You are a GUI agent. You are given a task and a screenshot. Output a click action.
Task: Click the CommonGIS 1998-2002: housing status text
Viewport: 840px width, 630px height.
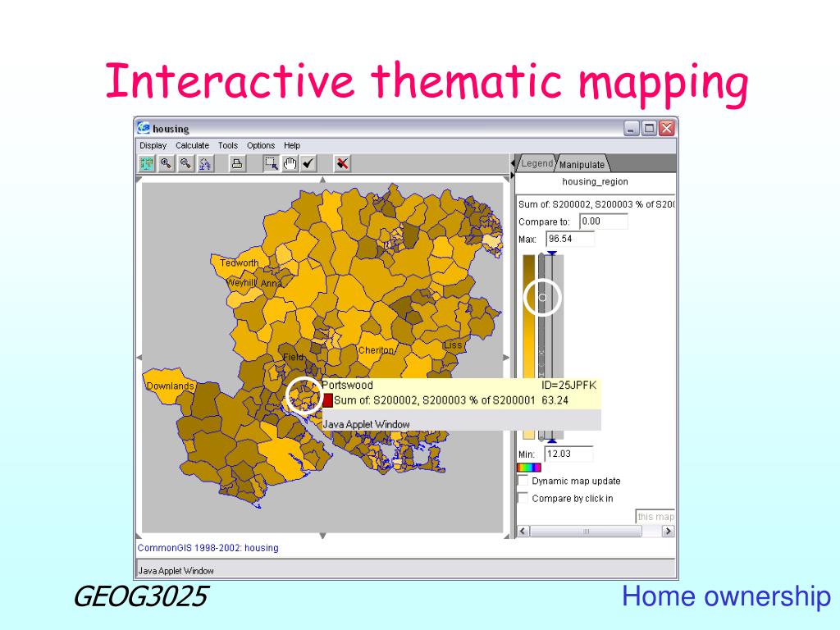[x=208, y=547]
